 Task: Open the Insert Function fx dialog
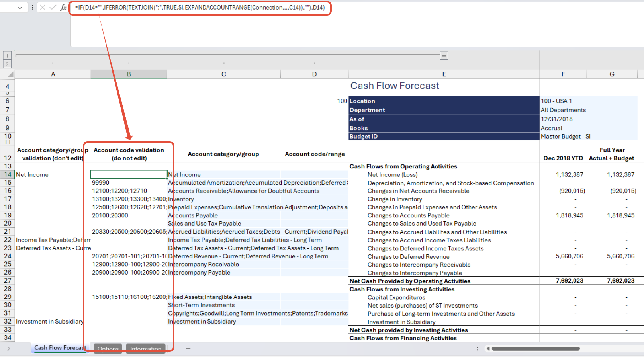point(63,8)
